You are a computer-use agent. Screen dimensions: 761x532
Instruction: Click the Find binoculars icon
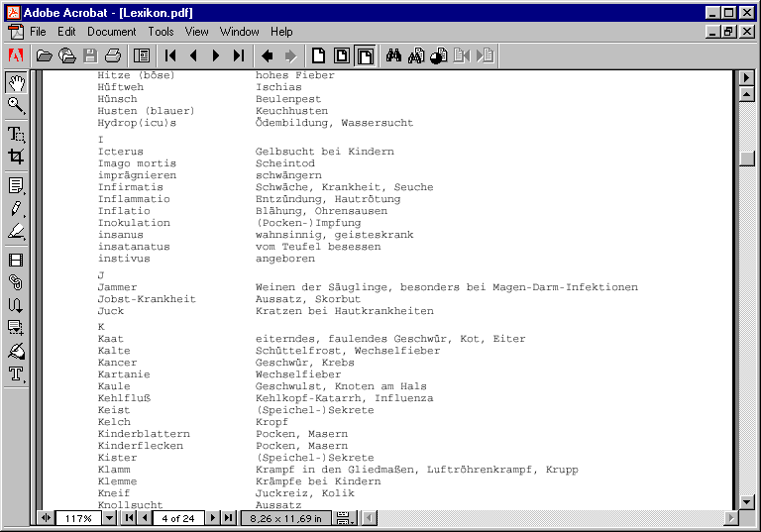[x=393, y=55]
